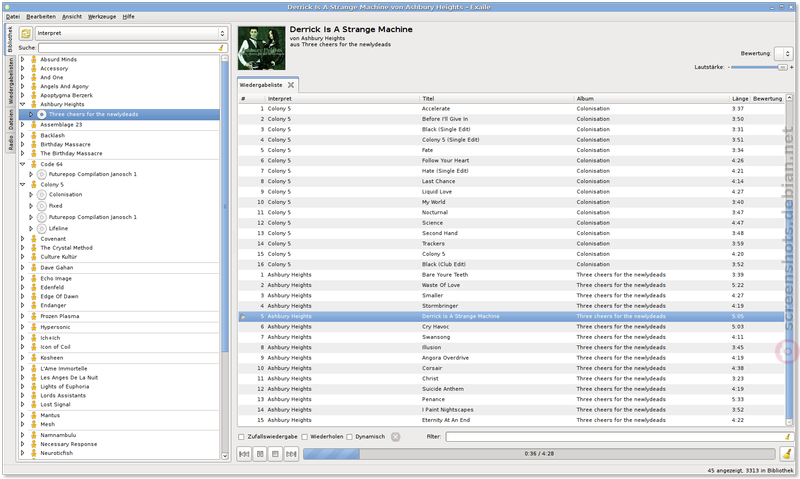This screenshot has width=800, height=479.
Task: Clear the library search with the broom icon
Action: (221, 47)
